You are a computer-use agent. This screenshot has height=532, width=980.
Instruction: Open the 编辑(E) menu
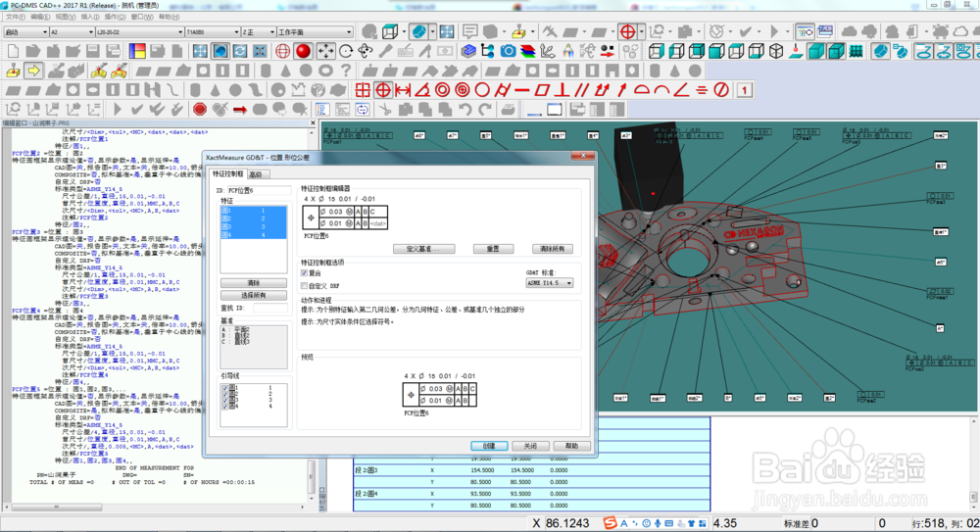click(40, 17)
